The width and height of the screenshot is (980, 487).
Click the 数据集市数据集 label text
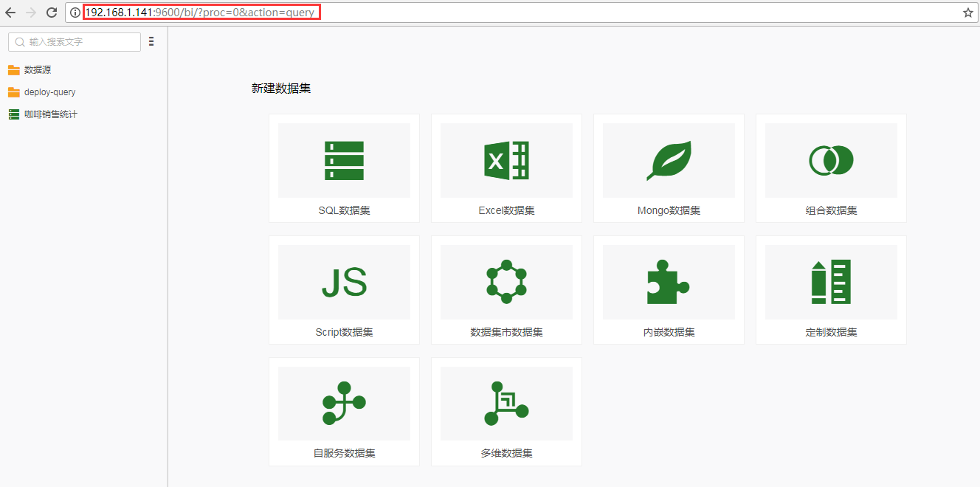506,332
